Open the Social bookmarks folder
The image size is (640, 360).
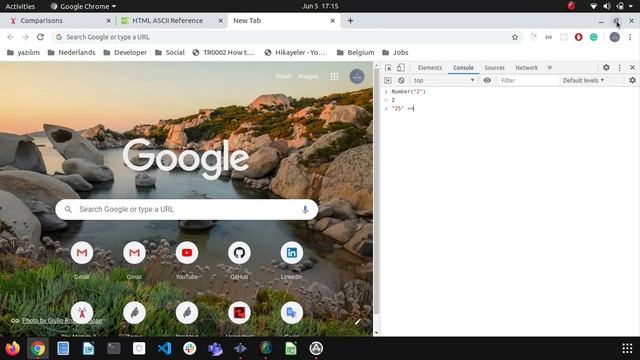[x=170, y=52]
